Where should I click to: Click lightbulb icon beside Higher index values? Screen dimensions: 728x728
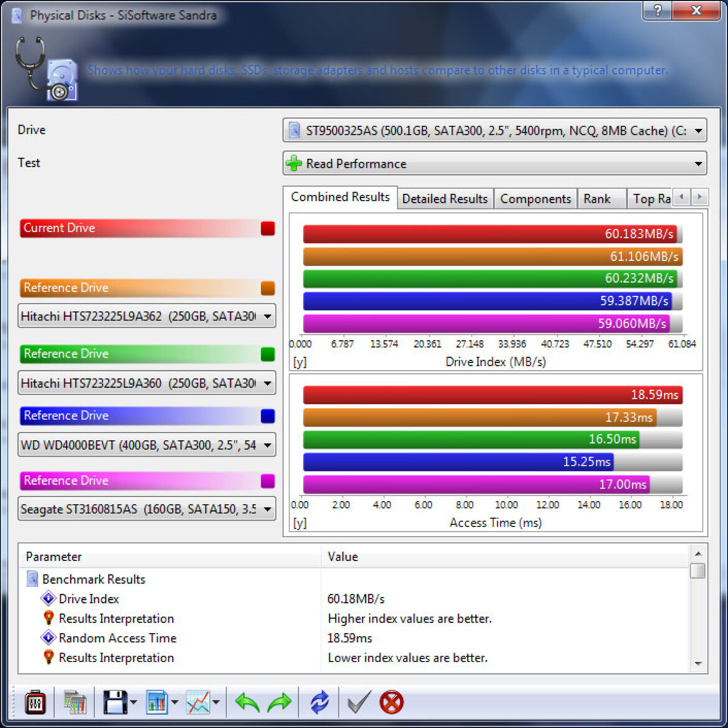pyautogui.click(x=49, y=618)
